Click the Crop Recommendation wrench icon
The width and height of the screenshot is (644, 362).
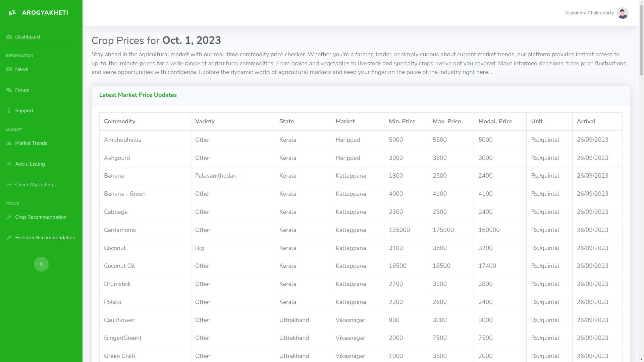(x=9, y=217)
